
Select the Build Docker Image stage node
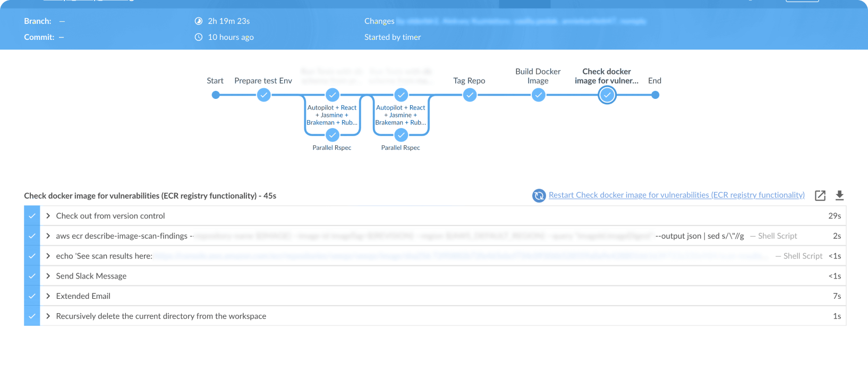click(x=538, y=95)
